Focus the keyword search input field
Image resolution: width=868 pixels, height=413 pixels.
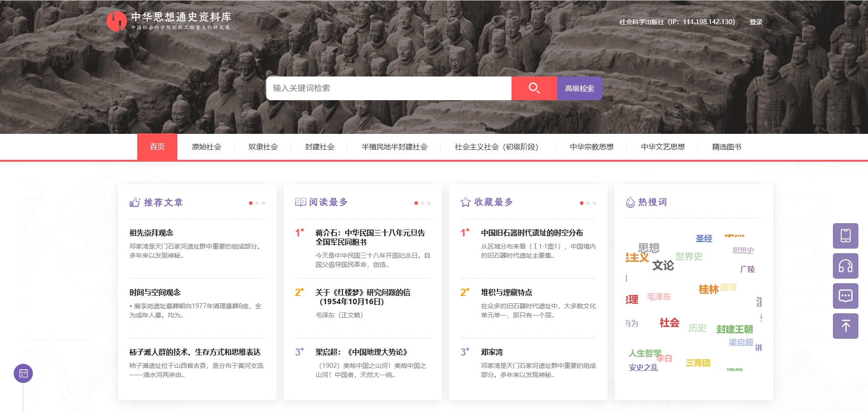pyautogui.click(x=388, y=88)
